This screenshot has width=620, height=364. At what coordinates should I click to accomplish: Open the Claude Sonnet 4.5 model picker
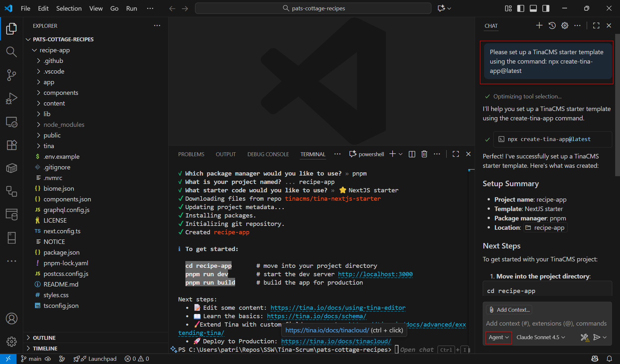(x=541, y=337)
